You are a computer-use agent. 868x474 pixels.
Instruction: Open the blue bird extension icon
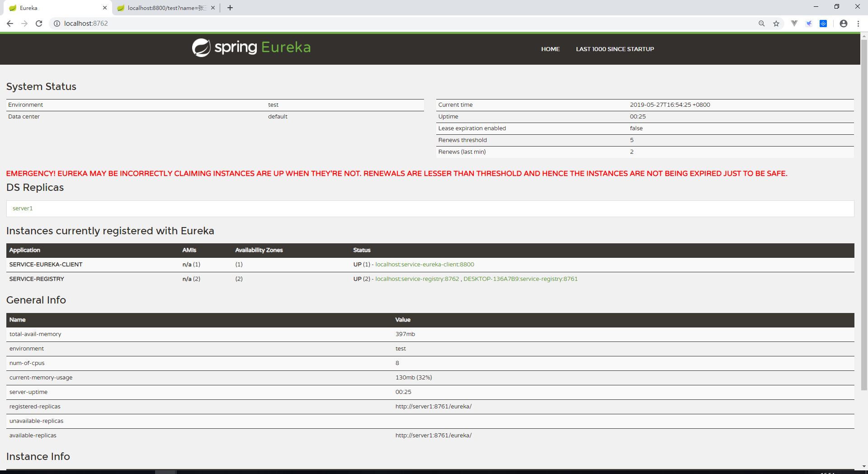pos(809,24)
